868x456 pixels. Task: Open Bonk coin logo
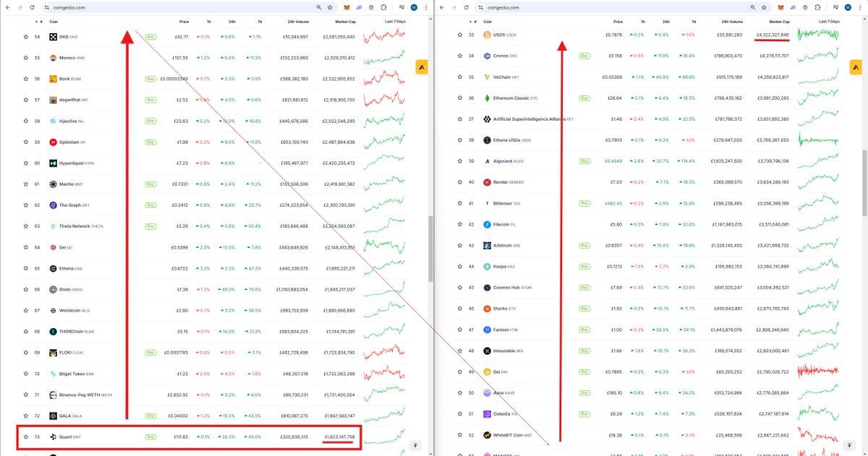[54, 79]
